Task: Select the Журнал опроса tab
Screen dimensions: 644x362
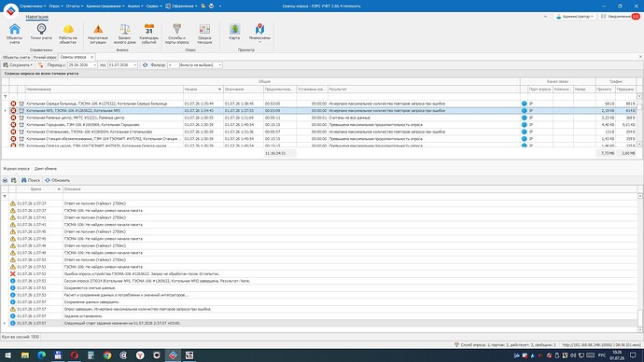Action: tap(17, 169)
